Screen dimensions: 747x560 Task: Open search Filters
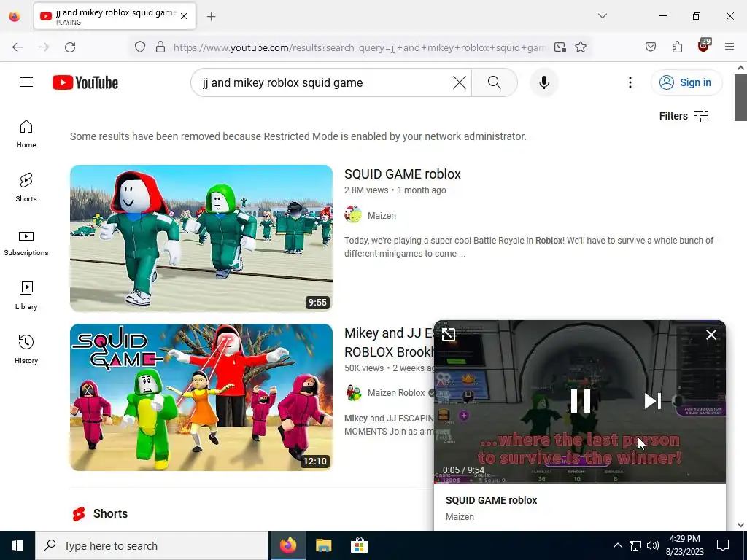tap(684, 116)
